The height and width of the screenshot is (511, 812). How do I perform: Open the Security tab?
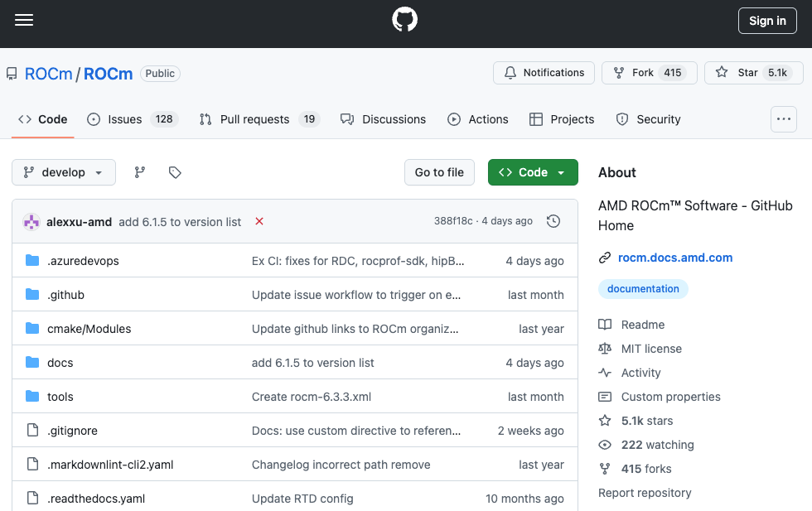click(x=648, y=119)
